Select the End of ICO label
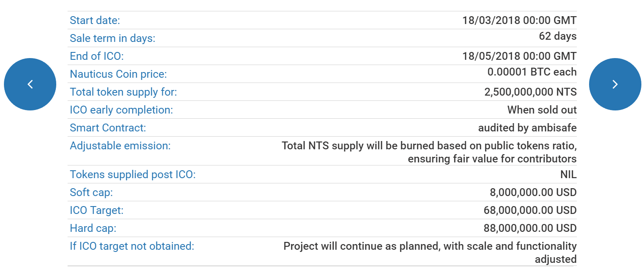Viewport: 644px width, 279px height. [x=97, y=56]
